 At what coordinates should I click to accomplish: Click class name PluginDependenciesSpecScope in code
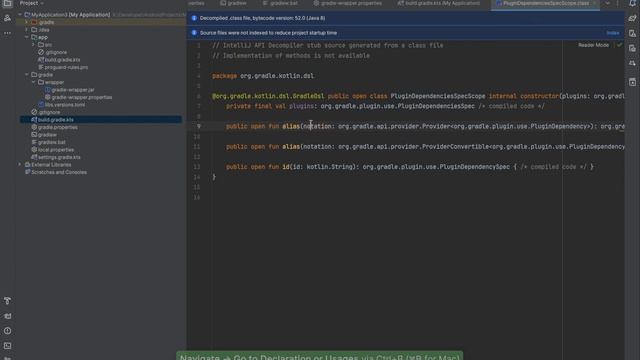(438, 96)
